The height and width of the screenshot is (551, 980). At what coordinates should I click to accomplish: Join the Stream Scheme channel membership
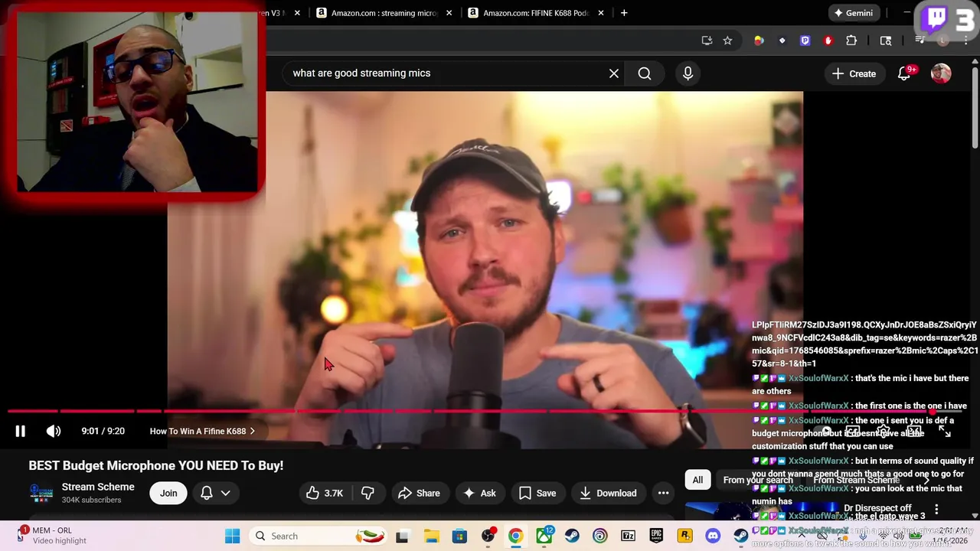[x=168, y=494]
